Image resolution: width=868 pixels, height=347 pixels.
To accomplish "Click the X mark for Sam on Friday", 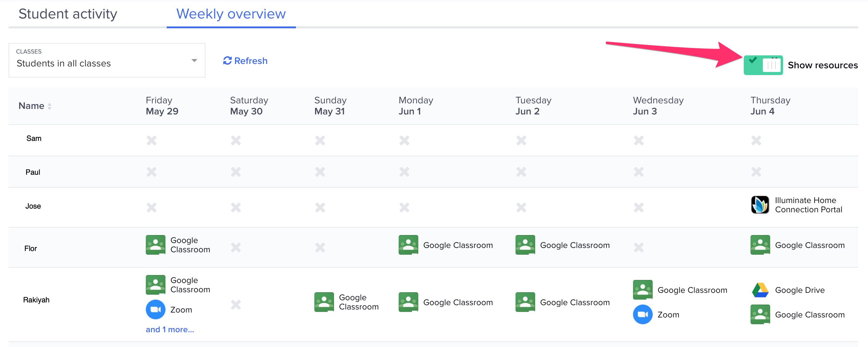I will click(x=152, y=140).
